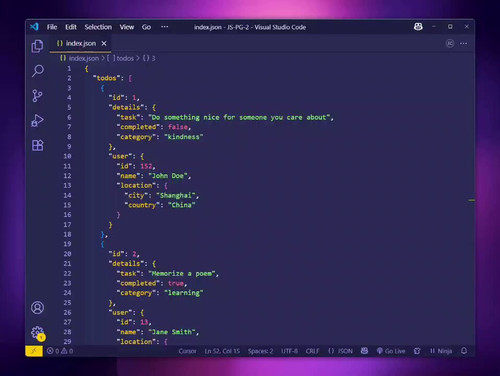Click the "user" key on line 10
The height and width of the screenshot is (376, 500).
point(120,156)
